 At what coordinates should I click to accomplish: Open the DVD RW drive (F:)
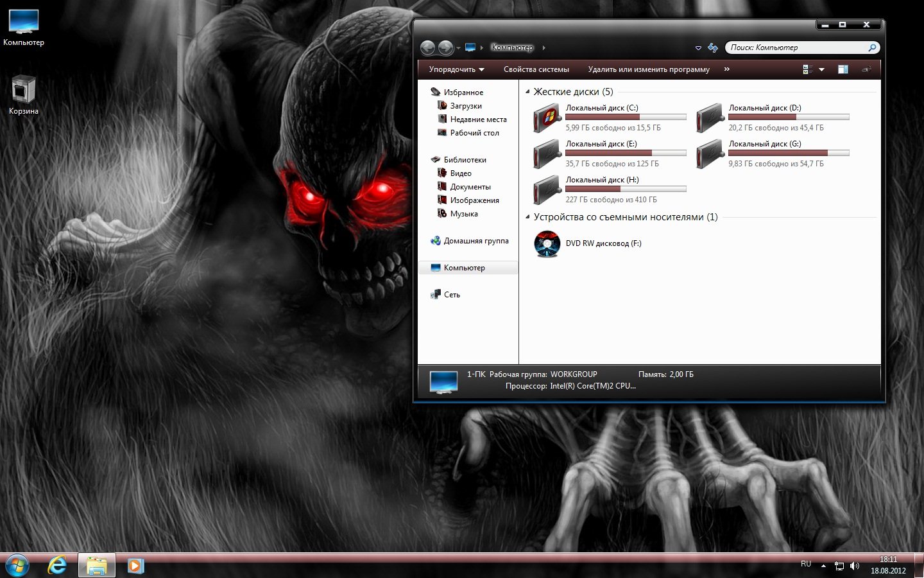[x=547, y=244]
